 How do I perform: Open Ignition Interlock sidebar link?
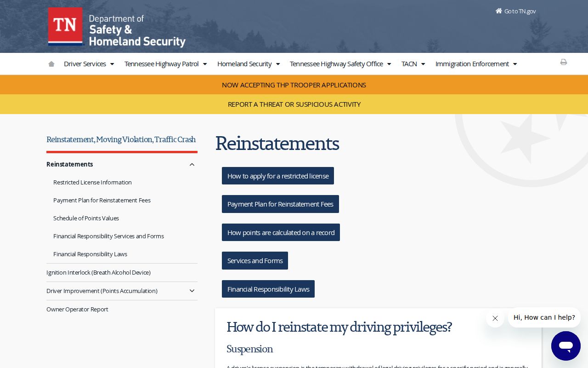tap(98, 273)
